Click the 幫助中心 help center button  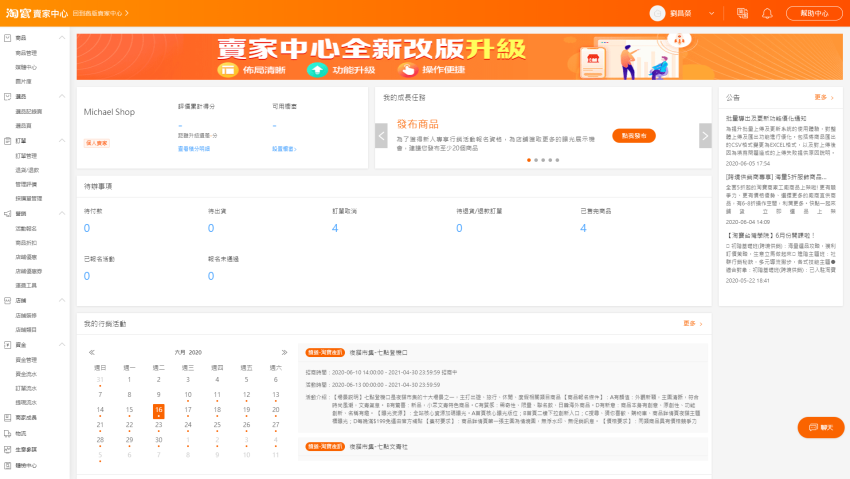click(x=814, y=14)
